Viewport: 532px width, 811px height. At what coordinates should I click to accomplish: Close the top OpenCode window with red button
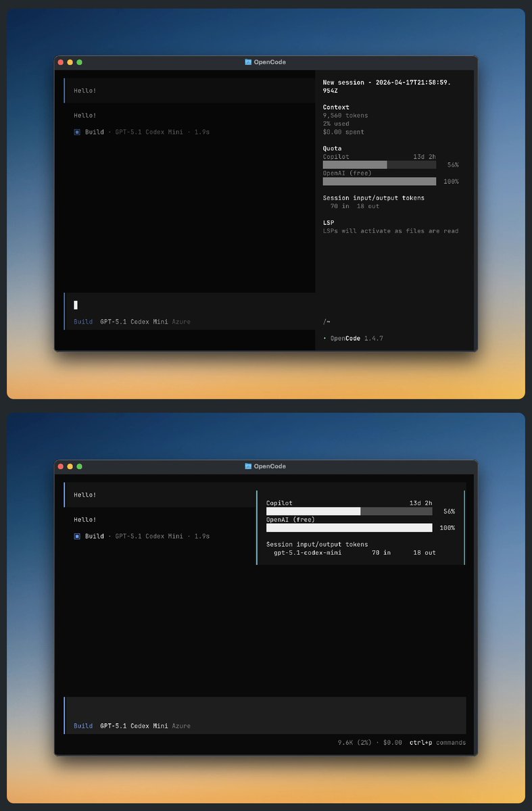61,62
